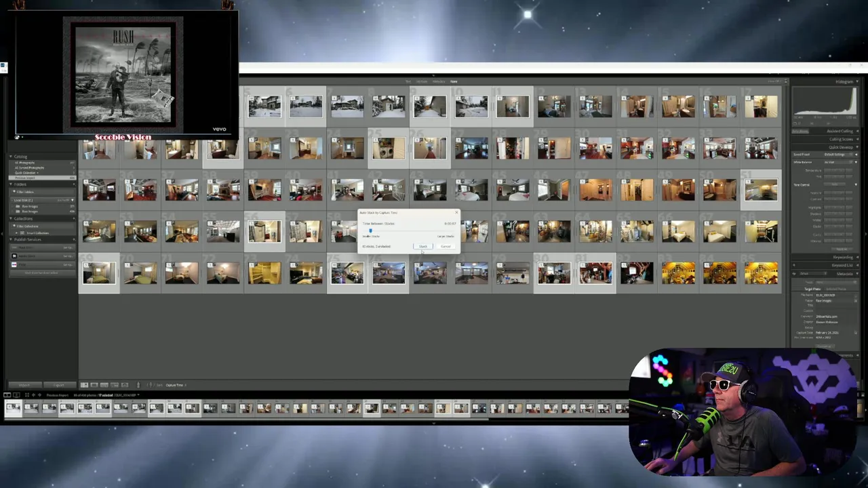Select the Text library filter tab
Screen dimensions: 868x488
[x=408, y=81]
